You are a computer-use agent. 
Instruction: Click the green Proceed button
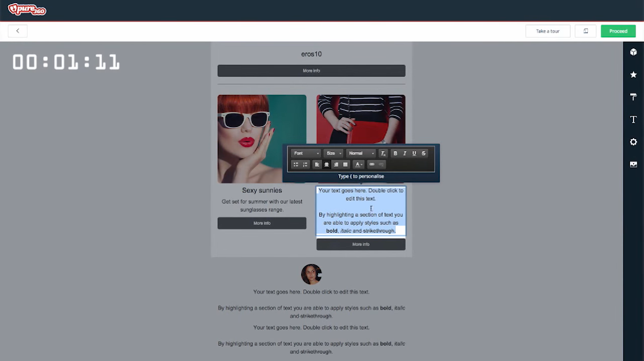[618, 31]
